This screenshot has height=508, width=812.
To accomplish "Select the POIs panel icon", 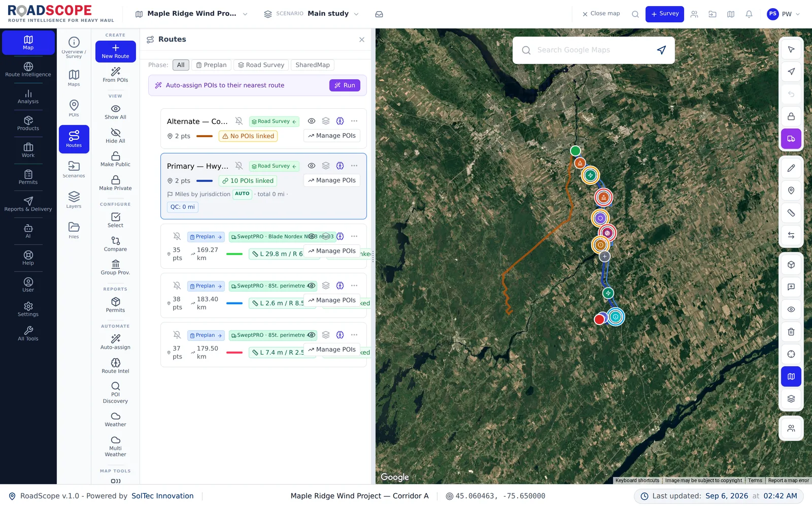I will pos(74,108).
